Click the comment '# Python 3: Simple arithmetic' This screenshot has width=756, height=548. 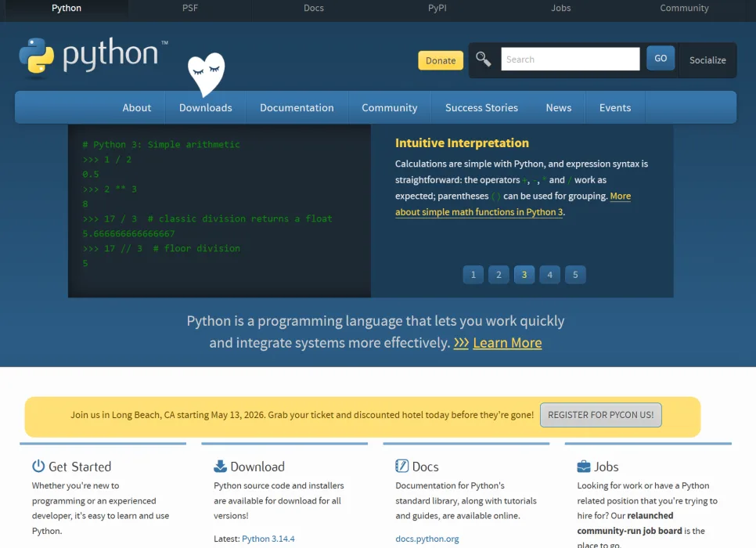(x=161, y=144)
